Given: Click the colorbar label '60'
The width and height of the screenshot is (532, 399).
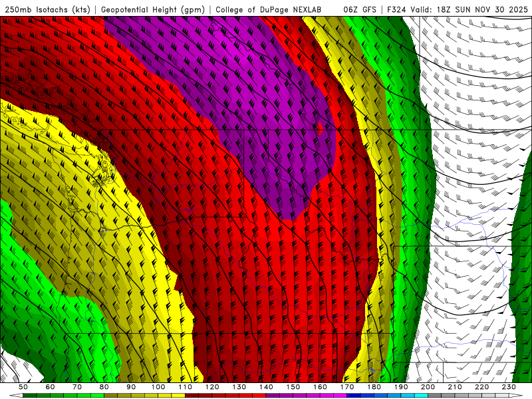Looking at the screenshot, I should (51, 387).
